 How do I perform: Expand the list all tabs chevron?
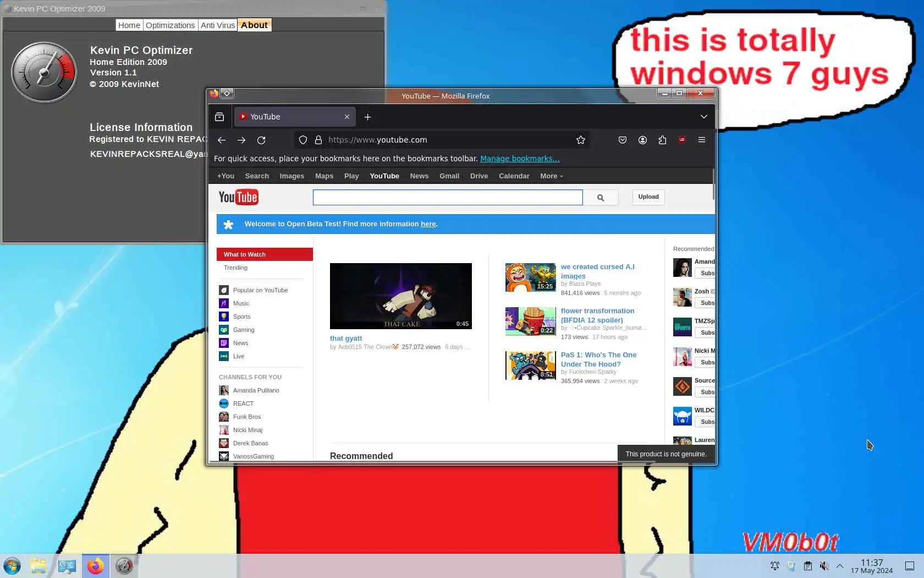(704, 117)
